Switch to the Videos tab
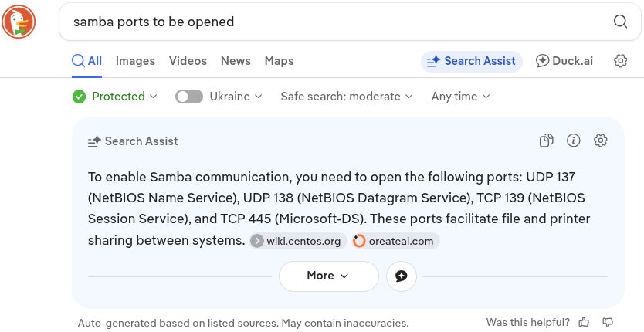 coord(188,61)
